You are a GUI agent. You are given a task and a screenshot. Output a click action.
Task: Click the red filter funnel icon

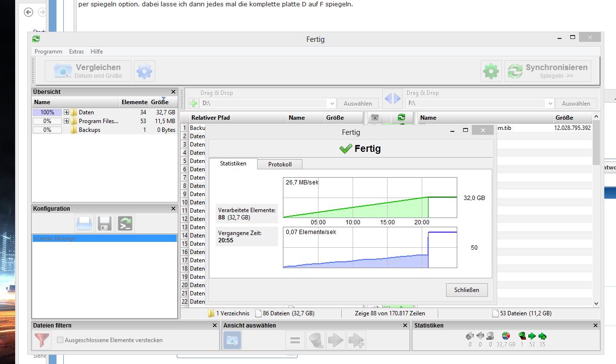point(42,340)
